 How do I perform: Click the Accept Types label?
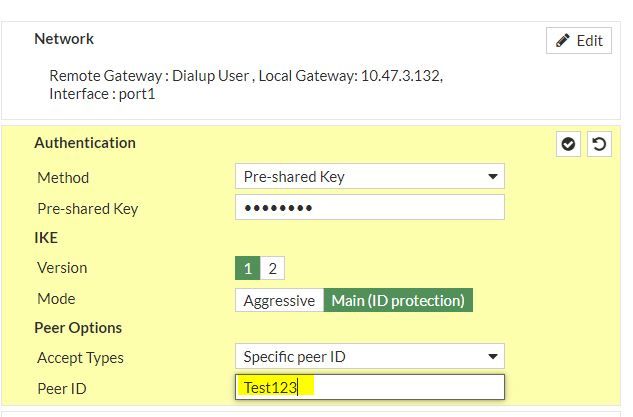pyautogui.click(x=80, y=358)
